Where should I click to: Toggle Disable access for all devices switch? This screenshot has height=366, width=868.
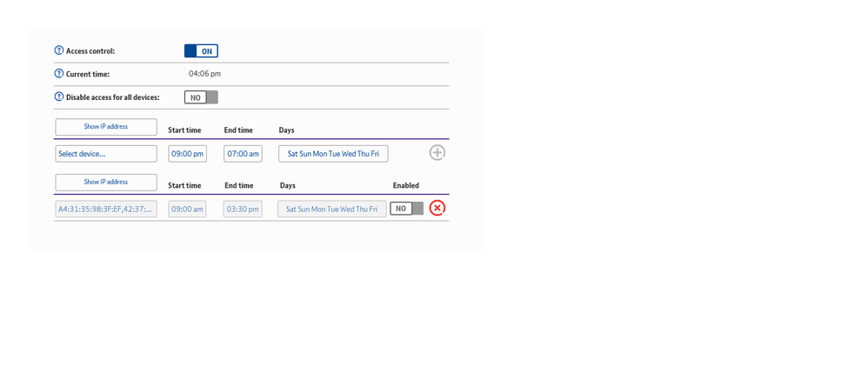[x=201, y=97]
